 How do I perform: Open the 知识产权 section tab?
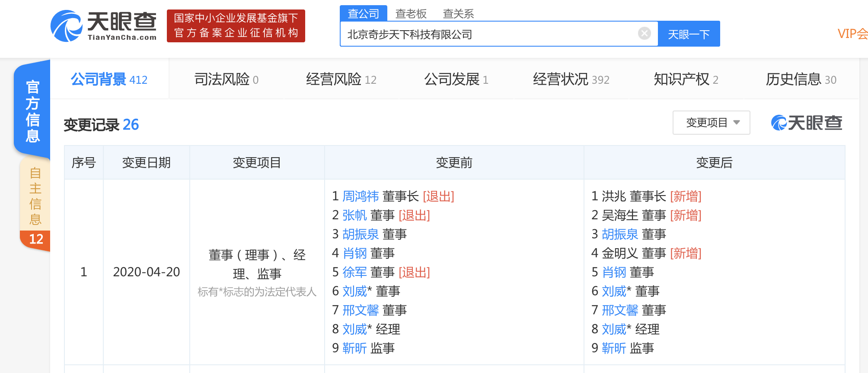click(x=686, y=79)
